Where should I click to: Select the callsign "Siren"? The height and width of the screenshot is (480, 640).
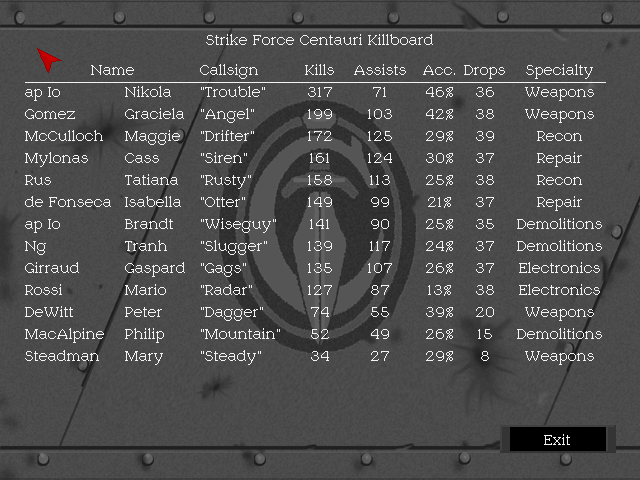pos(224,158)
